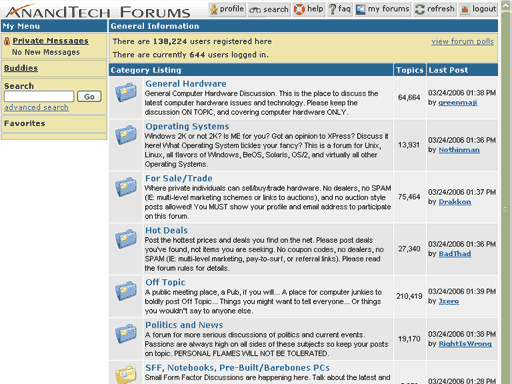This screenshot has width=512, height=384.
Task: Click the 138,224 users registered text
Action: [192, 41]
